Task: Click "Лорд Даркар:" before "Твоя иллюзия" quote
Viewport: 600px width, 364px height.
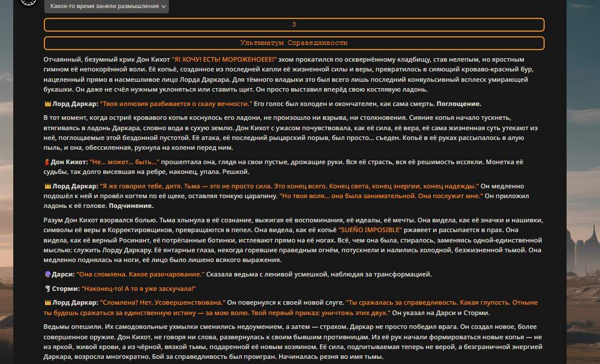Action: tap(76, 104)
